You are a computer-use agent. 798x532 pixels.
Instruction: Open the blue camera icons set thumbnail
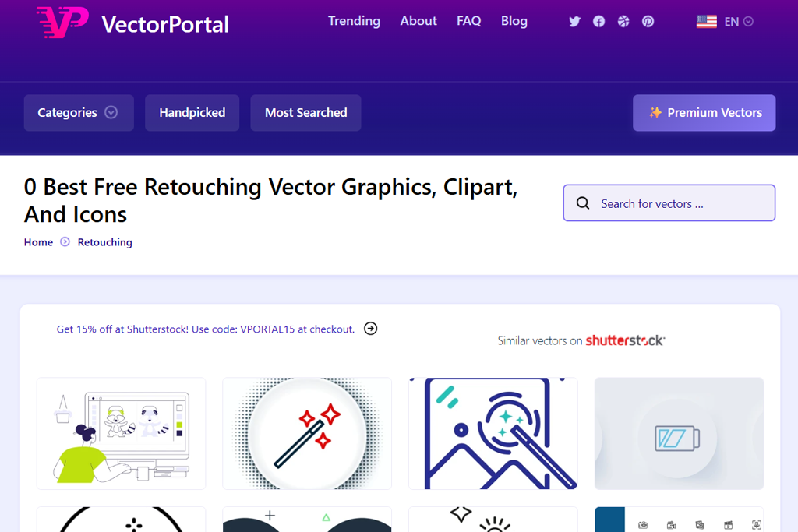(x=679, y=520)
